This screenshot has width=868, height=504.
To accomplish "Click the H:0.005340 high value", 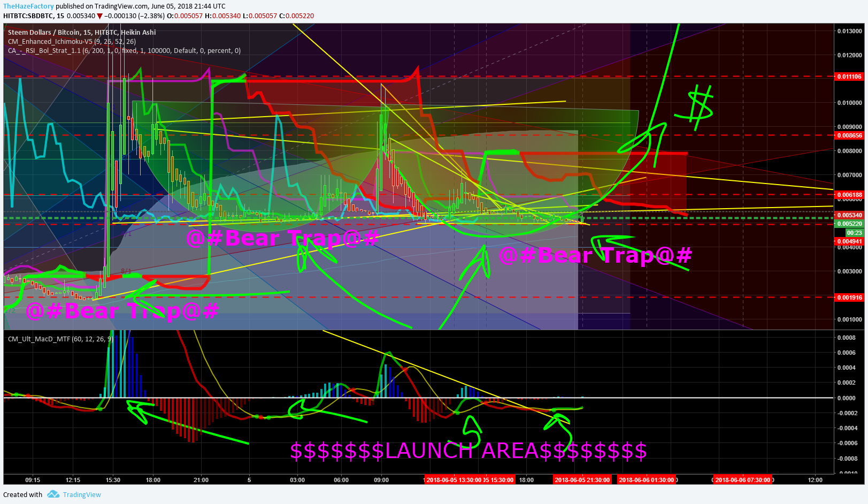I will (x=223, y=16).
